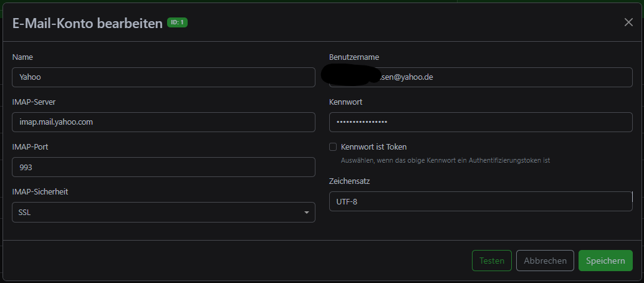Open the IMAP-Sicherheit SSL dropdown
Viewport: 644px width, 283px height.
[x=163, y=212]
